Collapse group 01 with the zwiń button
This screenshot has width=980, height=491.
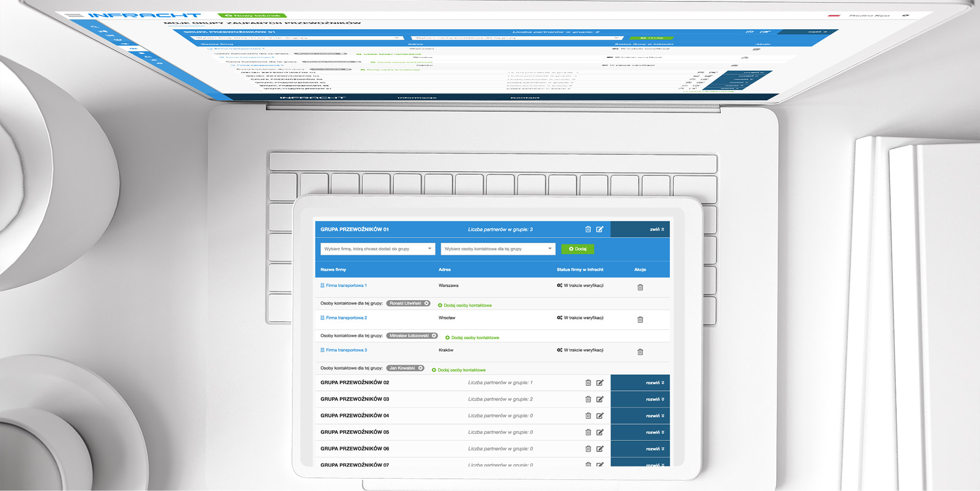640,229
